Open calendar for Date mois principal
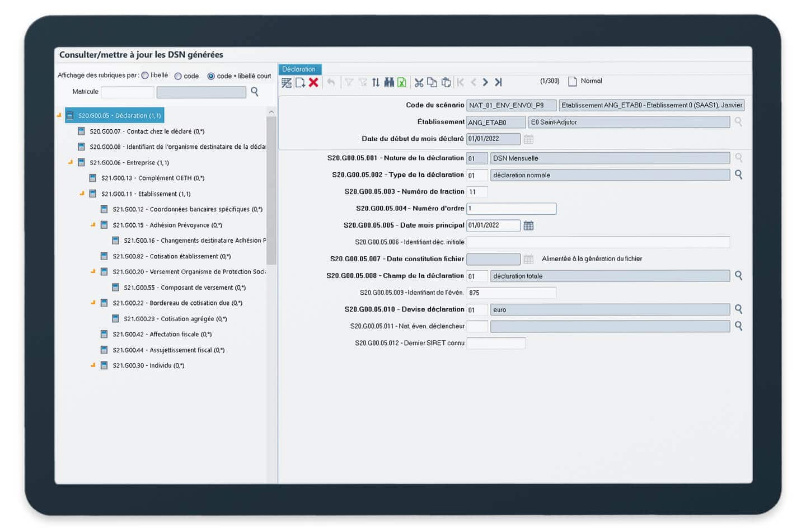This screenshot has width=806, height=532. click(528, 225)
